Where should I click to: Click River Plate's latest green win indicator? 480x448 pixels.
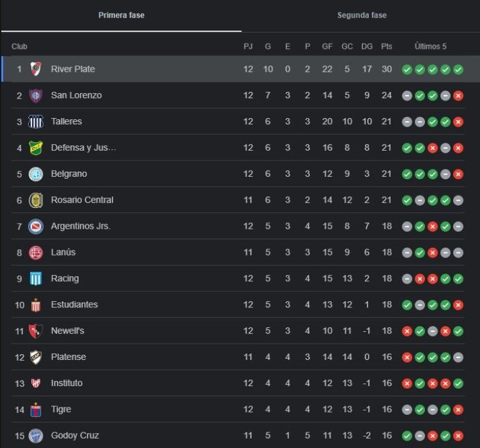(x=458, y=69)
